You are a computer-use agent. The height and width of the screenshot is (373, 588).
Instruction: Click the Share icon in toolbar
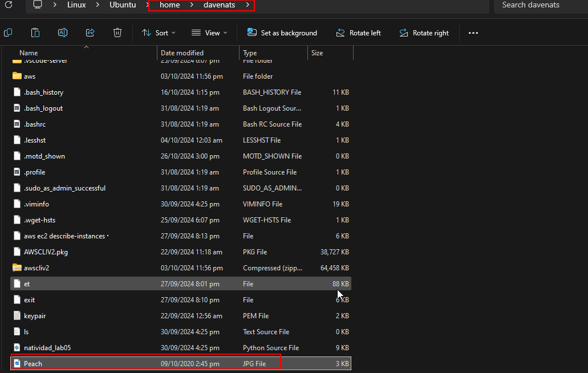click(90, 33)
